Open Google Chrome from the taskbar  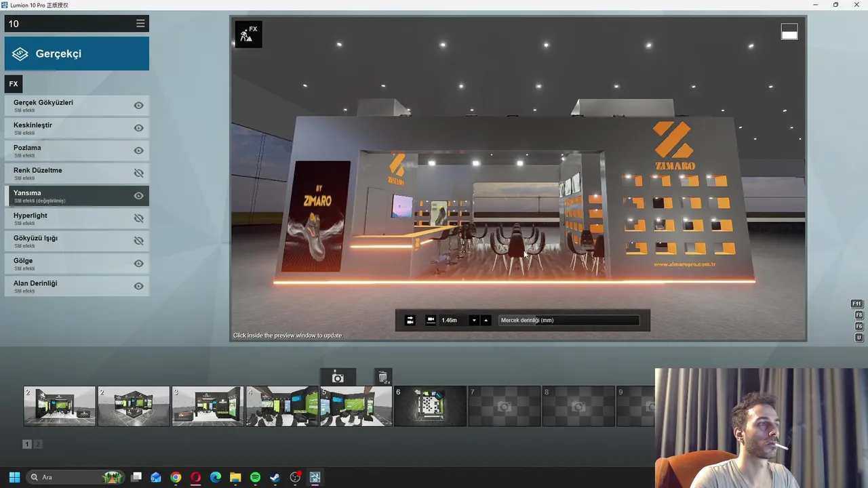(x=176, y=477)
